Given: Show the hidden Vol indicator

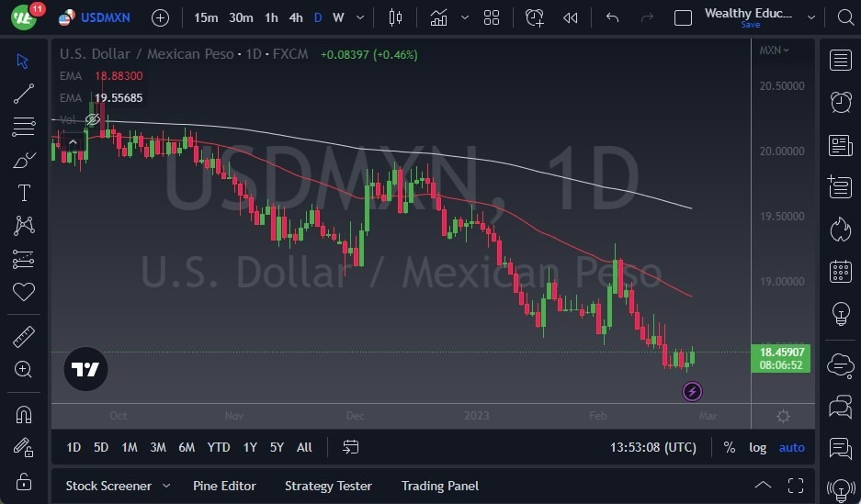Looking at the screenshot, I should coord(92,119).
